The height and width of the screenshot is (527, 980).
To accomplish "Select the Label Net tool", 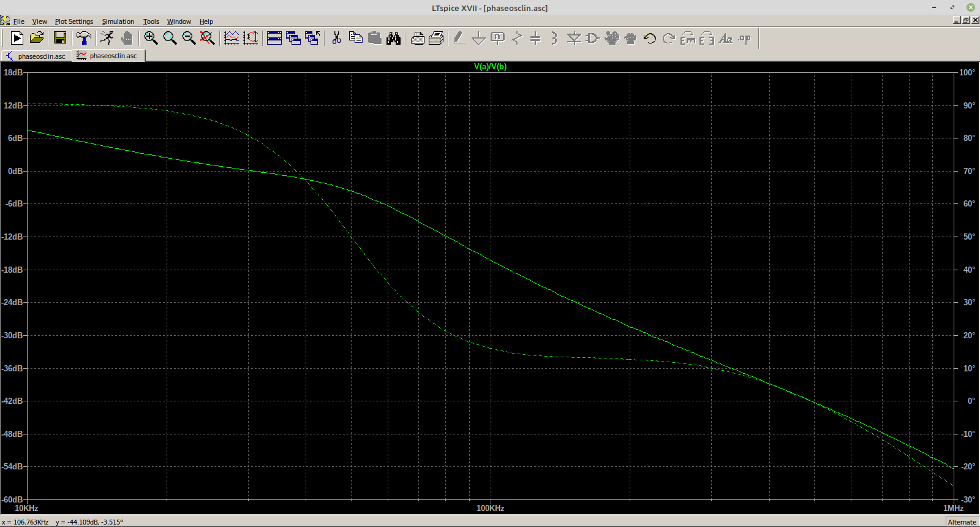I will 498,38.
